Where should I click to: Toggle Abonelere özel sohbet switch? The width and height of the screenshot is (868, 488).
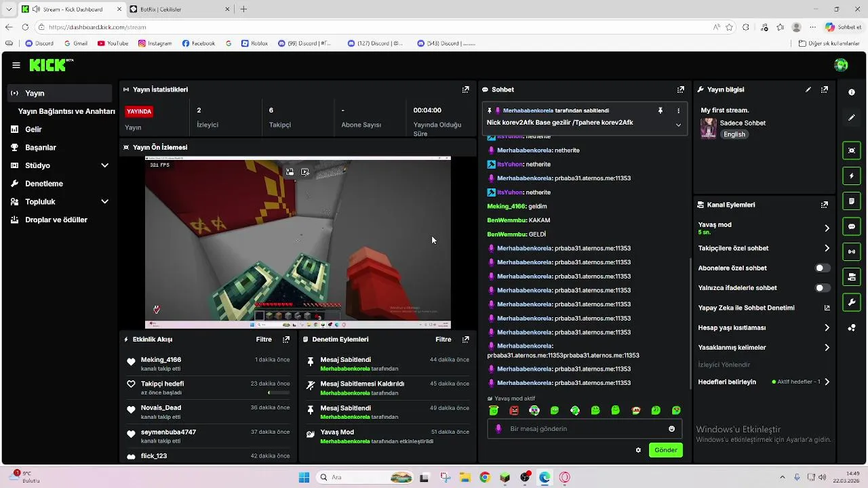823,268
